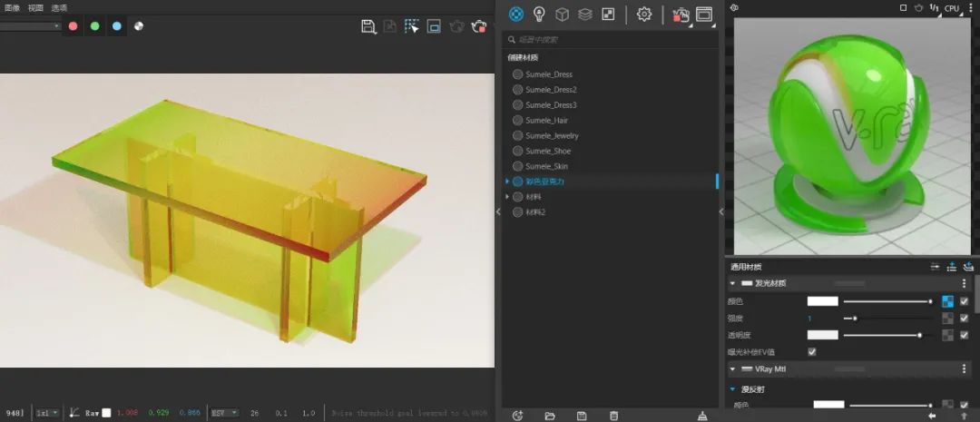This screenshot has height=422, width=980.
Task: Open the Textures tab checker icon
Action: [608, 14]
